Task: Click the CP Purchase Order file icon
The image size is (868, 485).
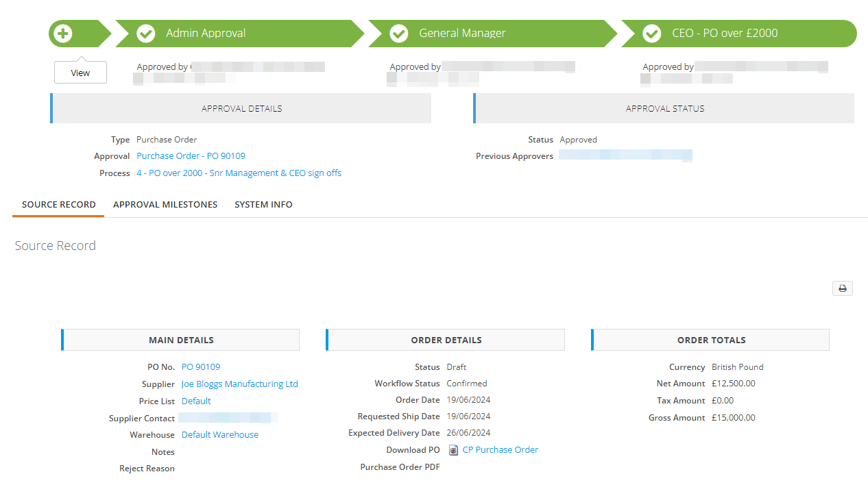Action: pyautogui.click(x=453, y=450)
